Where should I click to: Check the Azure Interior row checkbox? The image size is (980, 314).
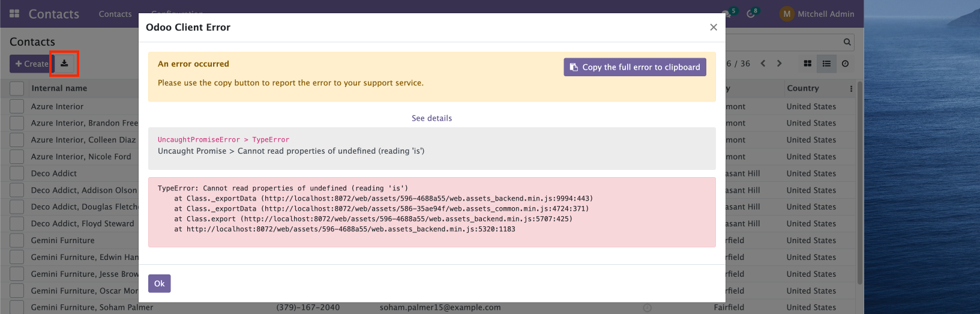(x=17, y=106)
